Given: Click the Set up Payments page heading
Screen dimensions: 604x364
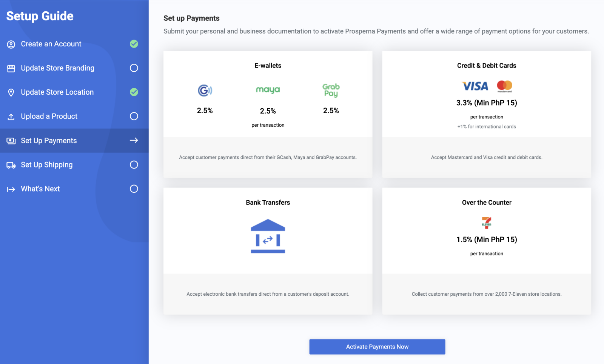Looking at the screenshot, I should (x=191, y=18).
